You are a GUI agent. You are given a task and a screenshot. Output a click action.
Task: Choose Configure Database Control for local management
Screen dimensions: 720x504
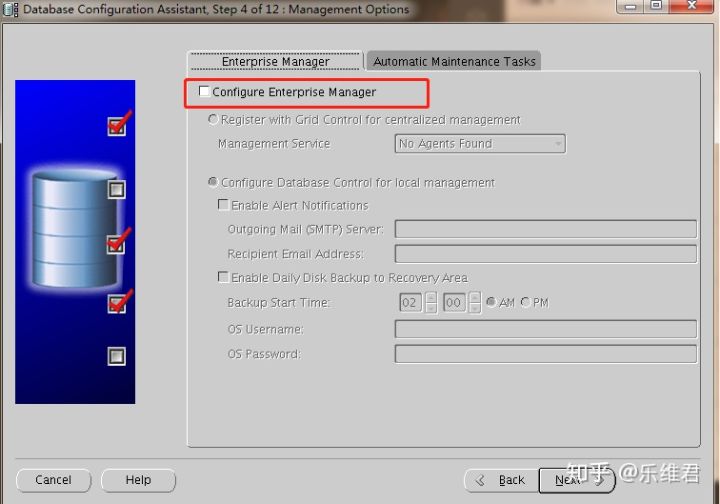[212, 183]
